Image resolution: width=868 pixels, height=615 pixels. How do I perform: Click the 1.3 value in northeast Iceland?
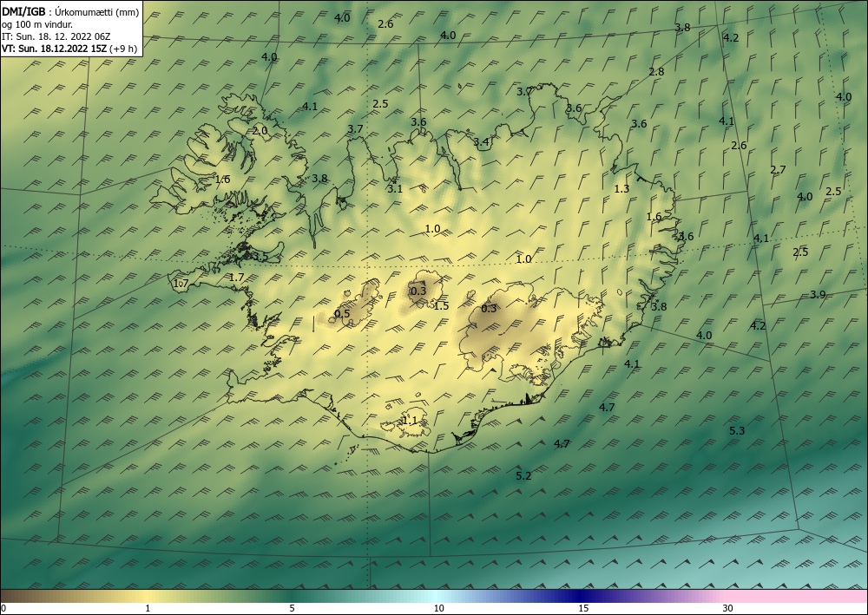[621, 188]
